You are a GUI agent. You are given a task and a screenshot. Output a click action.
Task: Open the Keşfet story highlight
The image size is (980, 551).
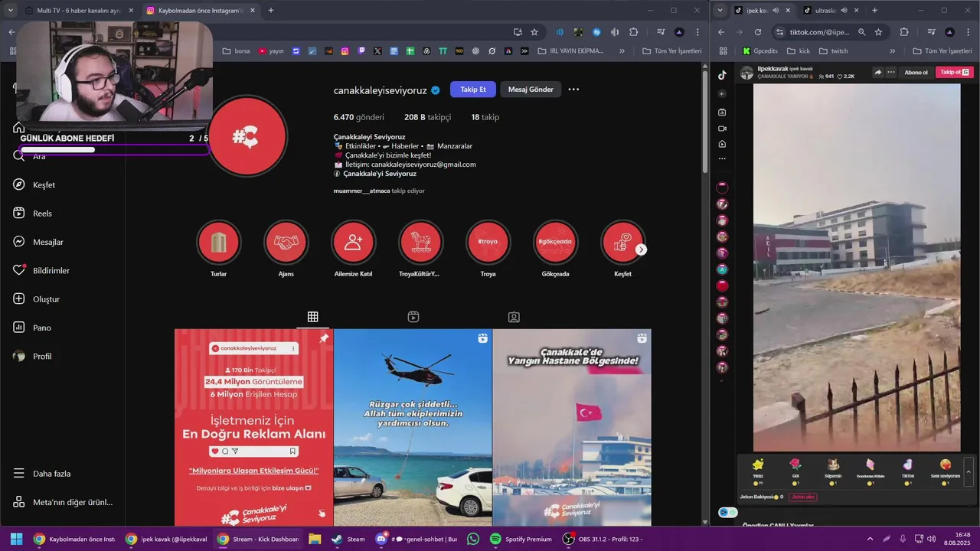click(622, 243)
